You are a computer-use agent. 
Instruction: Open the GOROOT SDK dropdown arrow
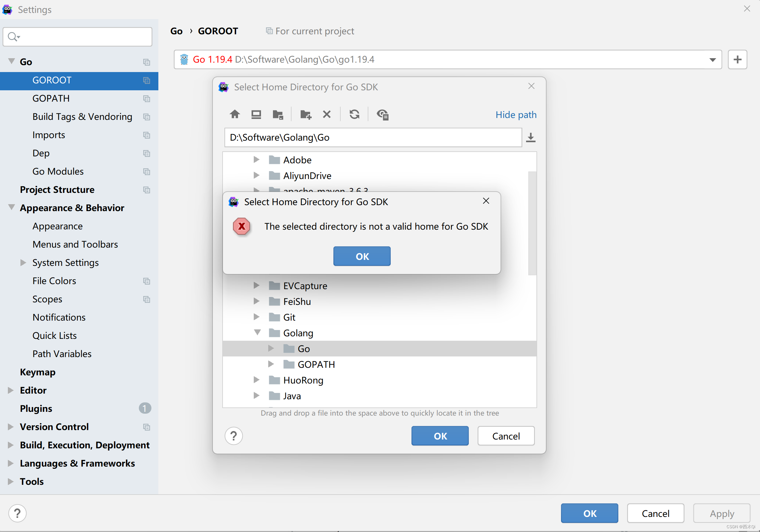click(x=712, y=59)
